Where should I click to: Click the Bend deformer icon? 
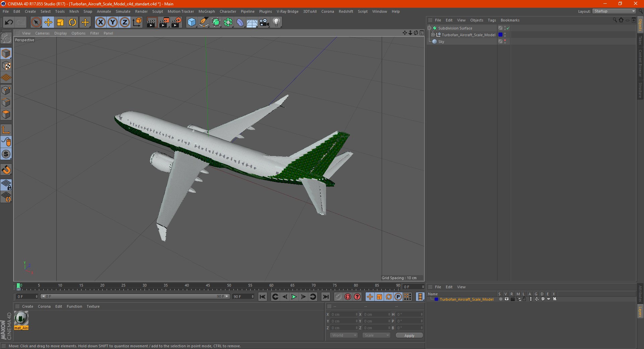[240, 22]
